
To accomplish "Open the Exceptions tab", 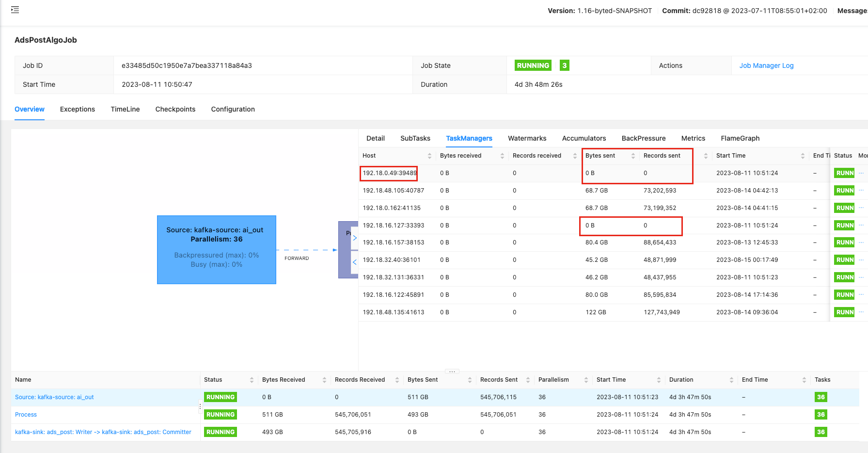I will click(x=78, y=109).
